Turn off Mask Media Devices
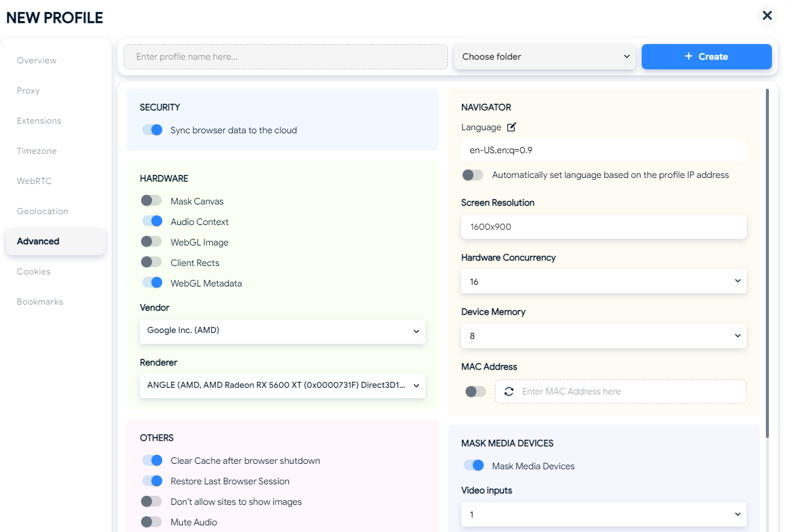The height and width of the screenshot is (532, 787). [x=473, y=466]
